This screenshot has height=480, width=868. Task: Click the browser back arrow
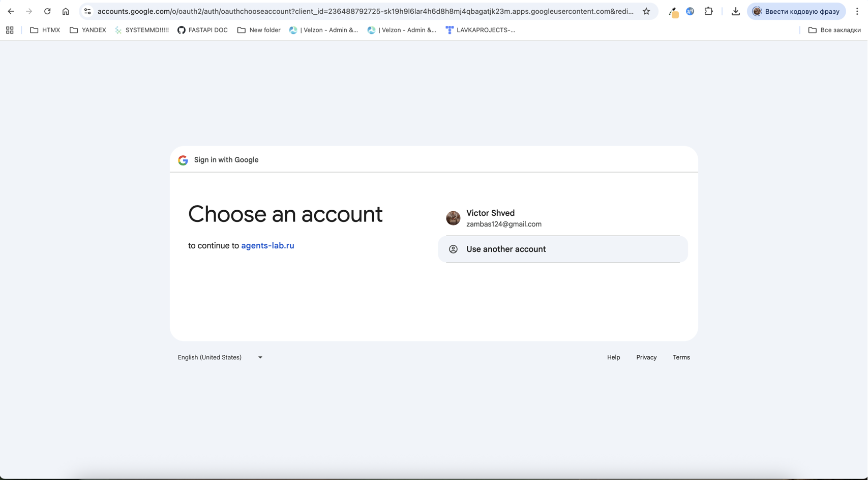tap(11, 11)
